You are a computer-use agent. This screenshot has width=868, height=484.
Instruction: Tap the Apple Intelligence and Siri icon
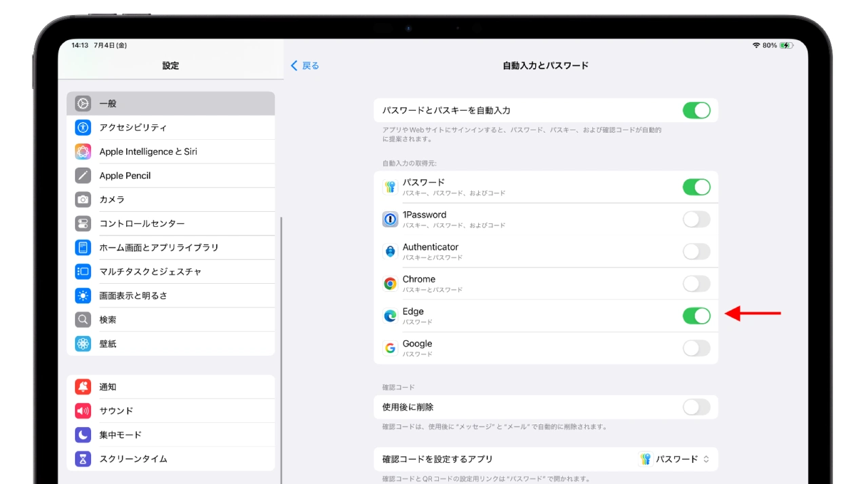point(83,151)
